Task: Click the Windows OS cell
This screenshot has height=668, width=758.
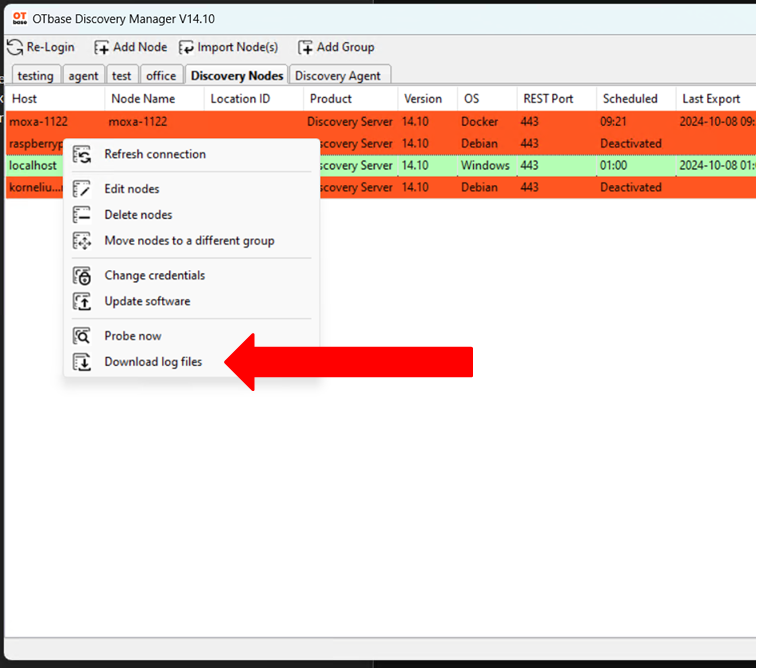Action: pos(485,165)
